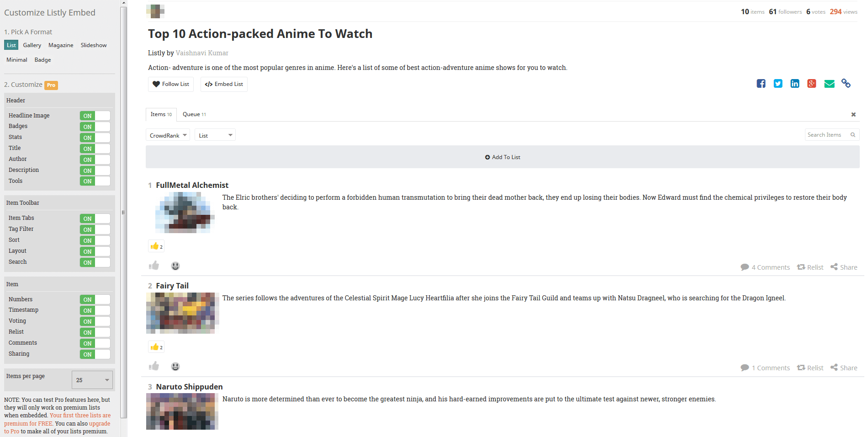Screen dimensions: 868x437
Task: Open emoji reaction for Fairy Tail
Action: coord(175,367)
